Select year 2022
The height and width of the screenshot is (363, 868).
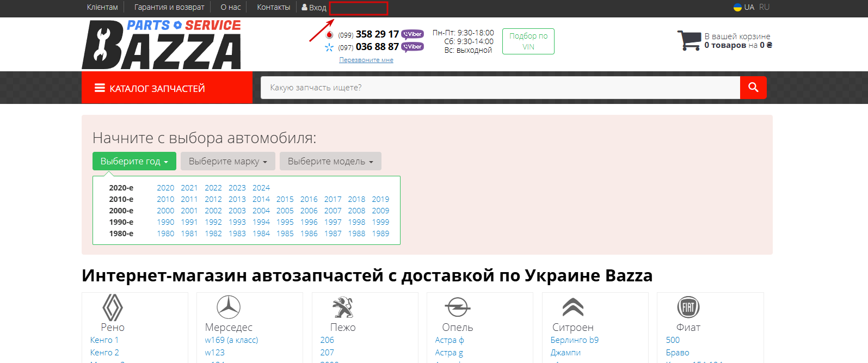coord(213,188)
